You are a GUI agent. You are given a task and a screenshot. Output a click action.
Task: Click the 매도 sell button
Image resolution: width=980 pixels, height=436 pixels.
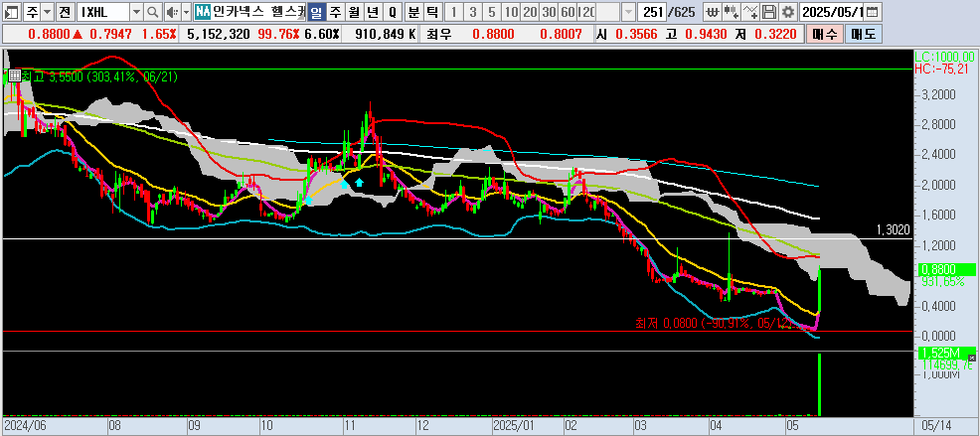coord(863,35)
